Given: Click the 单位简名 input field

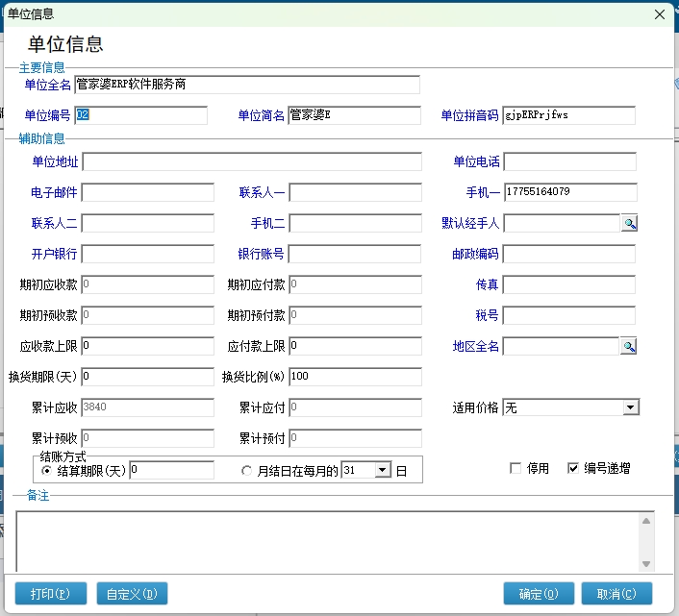Looking at the screenshot, I should [354, 115].
